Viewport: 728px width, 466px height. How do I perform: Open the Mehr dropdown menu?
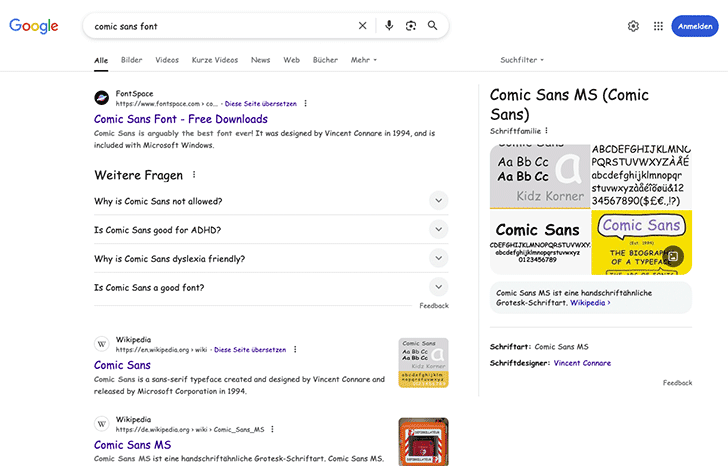tap(364, 60)
